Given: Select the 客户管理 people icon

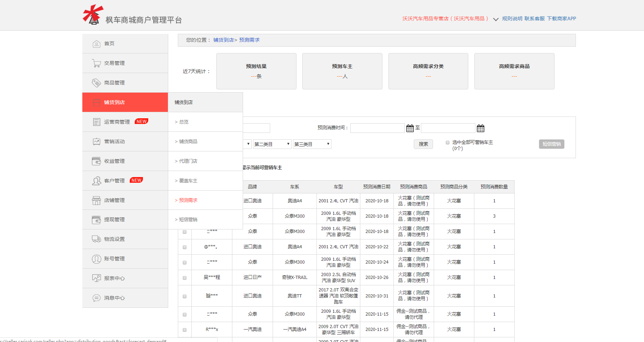Looking at the screenshot, I should point(96,181).
